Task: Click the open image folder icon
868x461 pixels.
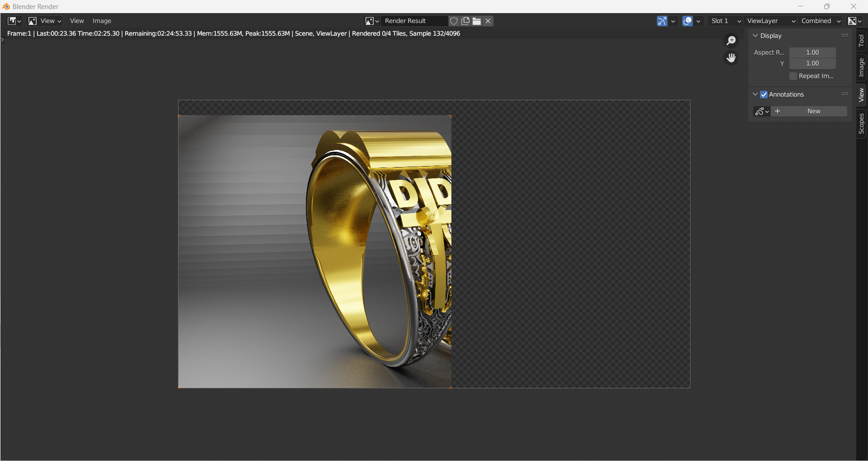Action: coord(477,21)
